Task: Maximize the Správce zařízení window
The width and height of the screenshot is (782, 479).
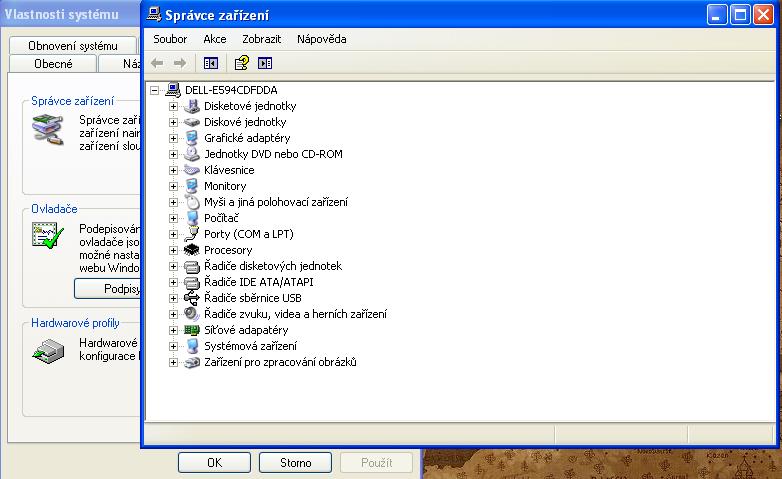Action: tap(741, 14)
